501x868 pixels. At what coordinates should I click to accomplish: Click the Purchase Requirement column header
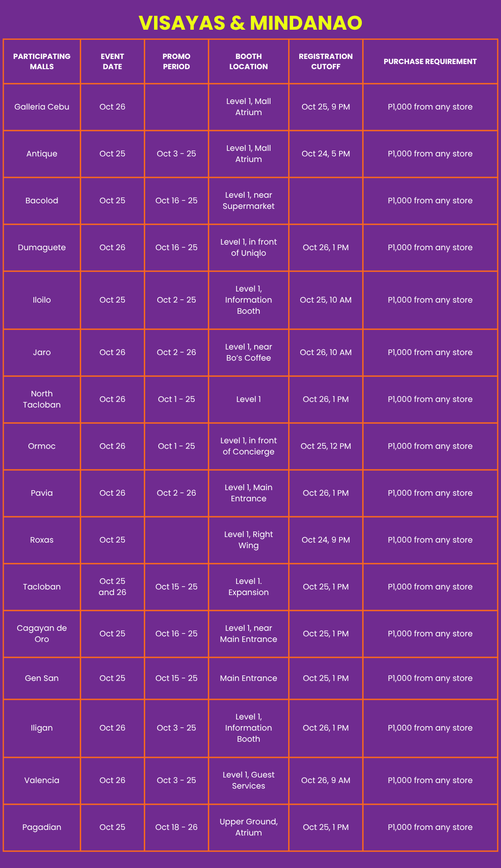click(x=430, y=61)
